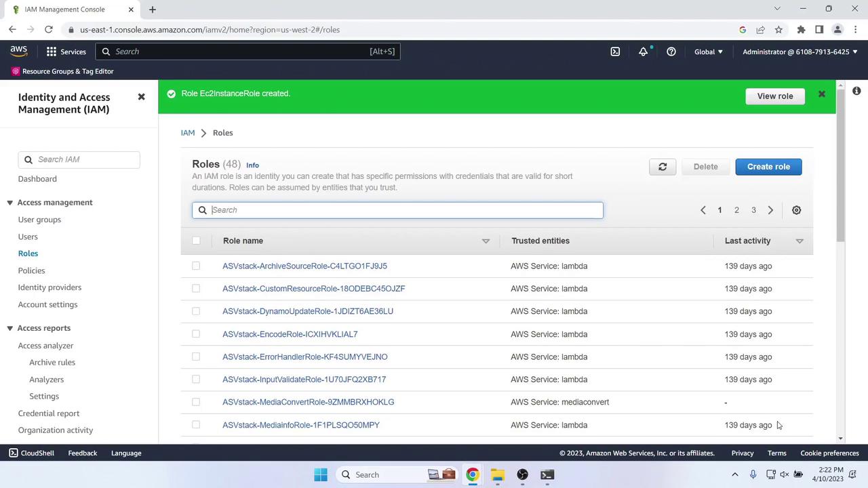Open a new browser tab
This screenshot has width=868, height=488.
[x=153, y=9]
